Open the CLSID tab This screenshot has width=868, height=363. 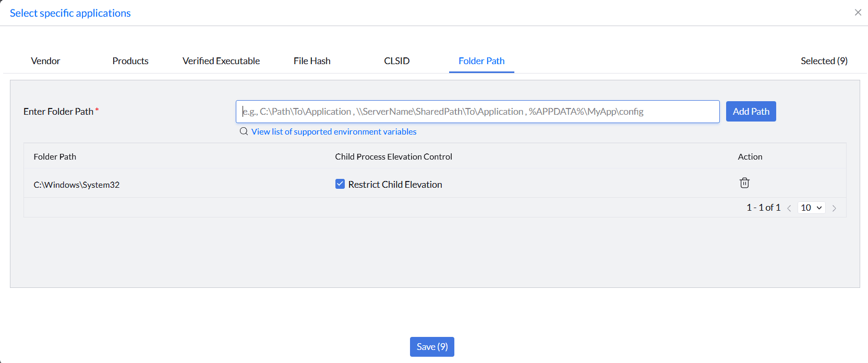pyautogui.click(x=396, y=60)
